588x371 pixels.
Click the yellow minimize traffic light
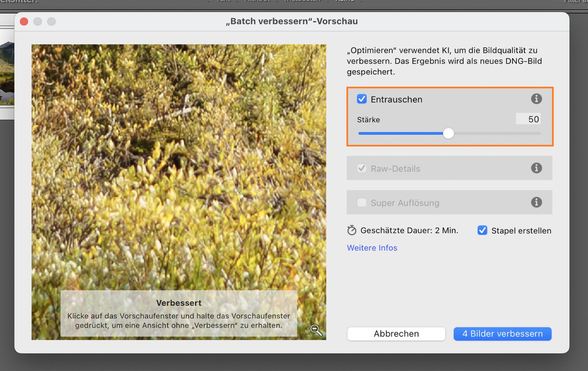click(38, 21)
